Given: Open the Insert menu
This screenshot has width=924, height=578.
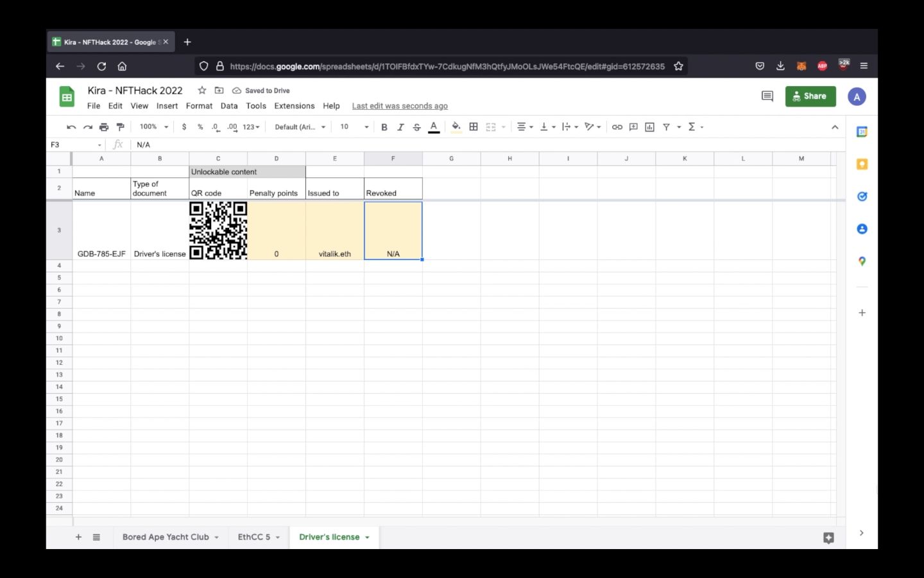Looking at the screenshot, I should click(167, 106).
